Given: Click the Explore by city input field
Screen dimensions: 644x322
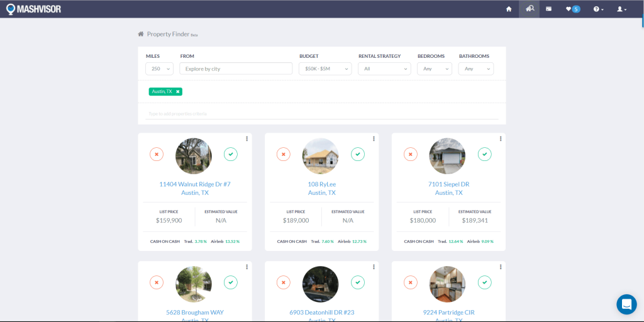Looking at the screenshot, I should 236,69.
